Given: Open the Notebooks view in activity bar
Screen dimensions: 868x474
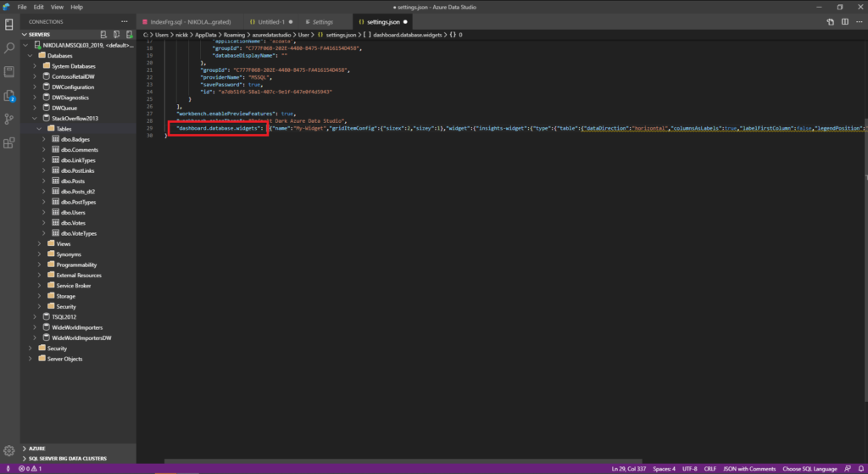Looking at the screenshot, I should [x=8, y=71].
